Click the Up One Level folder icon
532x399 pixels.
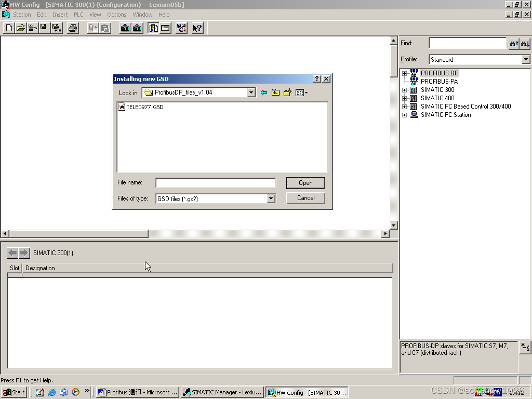click(275, 92)
